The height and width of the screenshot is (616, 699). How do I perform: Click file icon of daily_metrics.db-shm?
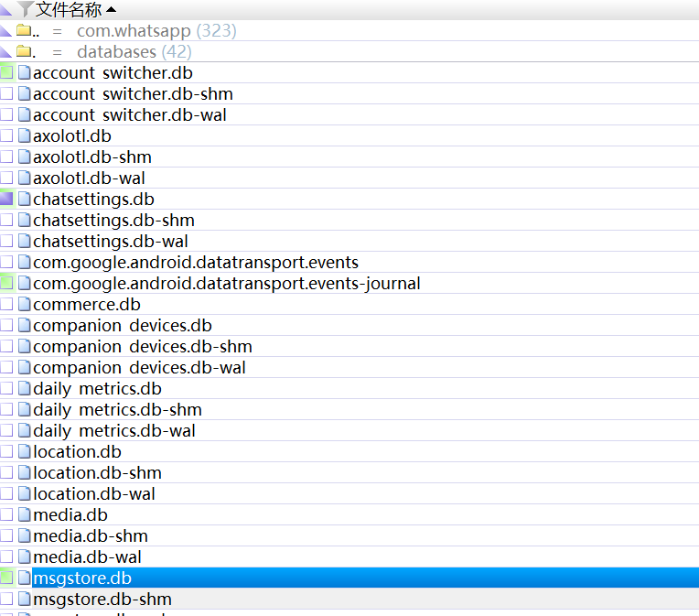coord(25,409)
